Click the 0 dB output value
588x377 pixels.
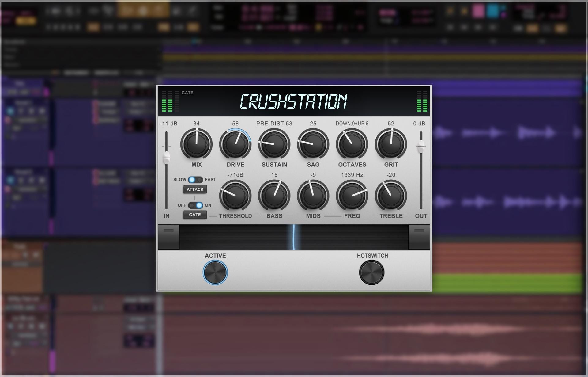pos(419,124)
